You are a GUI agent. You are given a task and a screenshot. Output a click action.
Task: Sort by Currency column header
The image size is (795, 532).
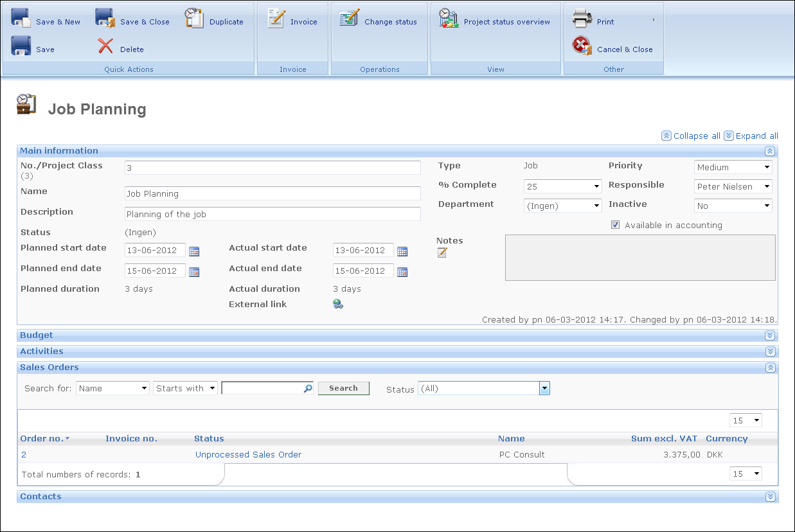pyautogui.click(x=727, y=439)
